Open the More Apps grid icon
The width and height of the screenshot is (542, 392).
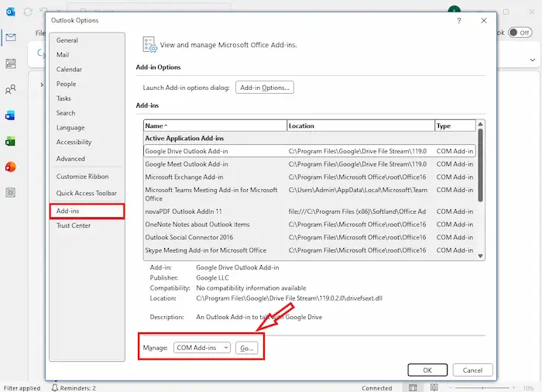(10, 193)
